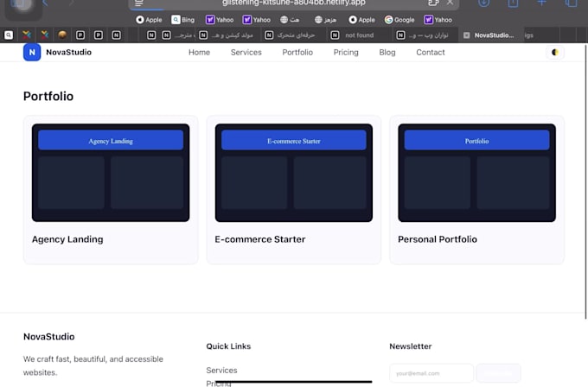This screenshot has width=588, height=387.
Task: Open the pinned brown ball icon tab
Action: pyautogui.click(x=62, y=35)
